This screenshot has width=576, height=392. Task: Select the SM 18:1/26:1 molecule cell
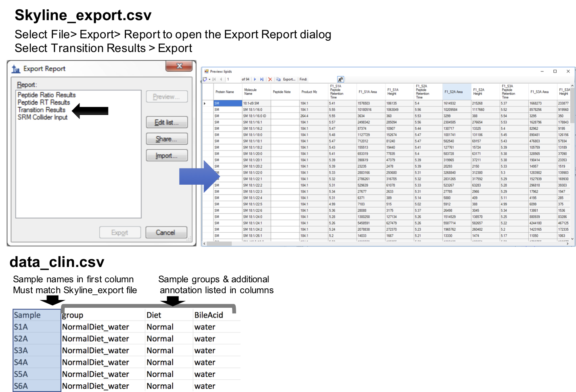point(256,236)
